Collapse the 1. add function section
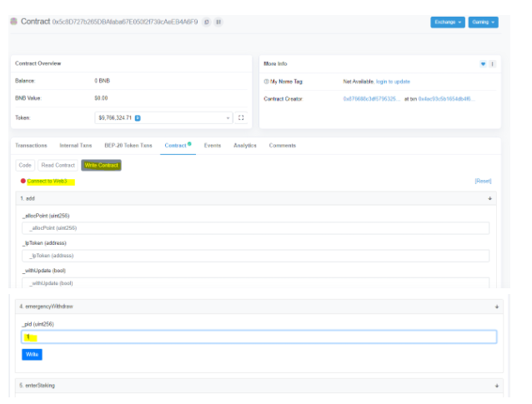This screenshot has width=532, height=404. (x=489, y=198)
